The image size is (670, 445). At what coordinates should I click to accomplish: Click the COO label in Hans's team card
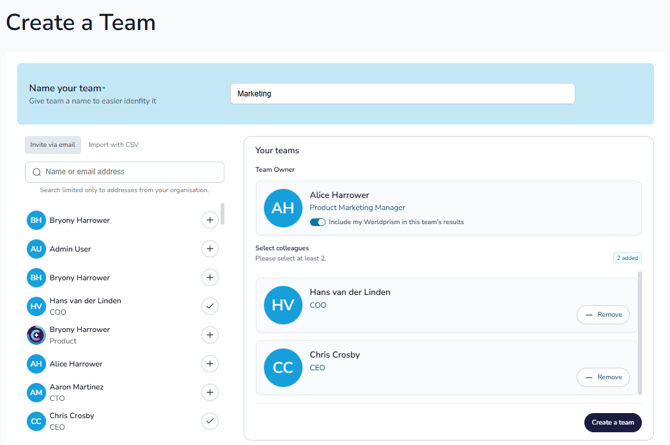coord(318,305)
